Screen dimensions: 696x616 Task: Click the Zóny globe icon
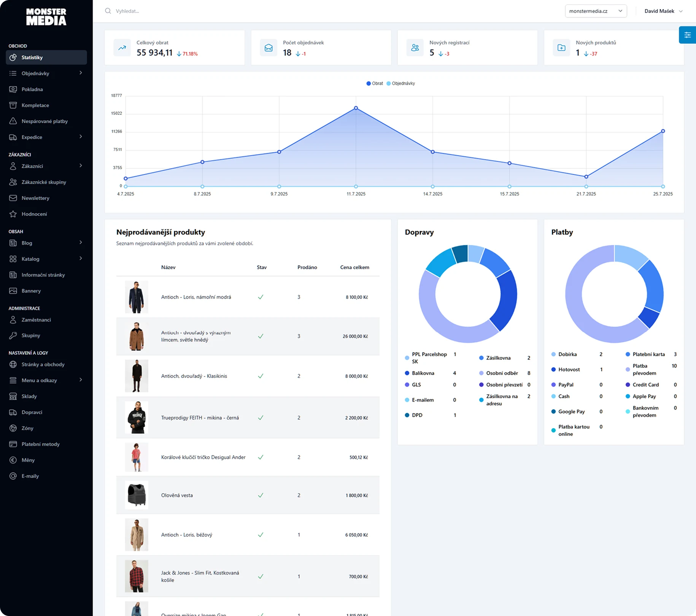(x=13, y=428)
